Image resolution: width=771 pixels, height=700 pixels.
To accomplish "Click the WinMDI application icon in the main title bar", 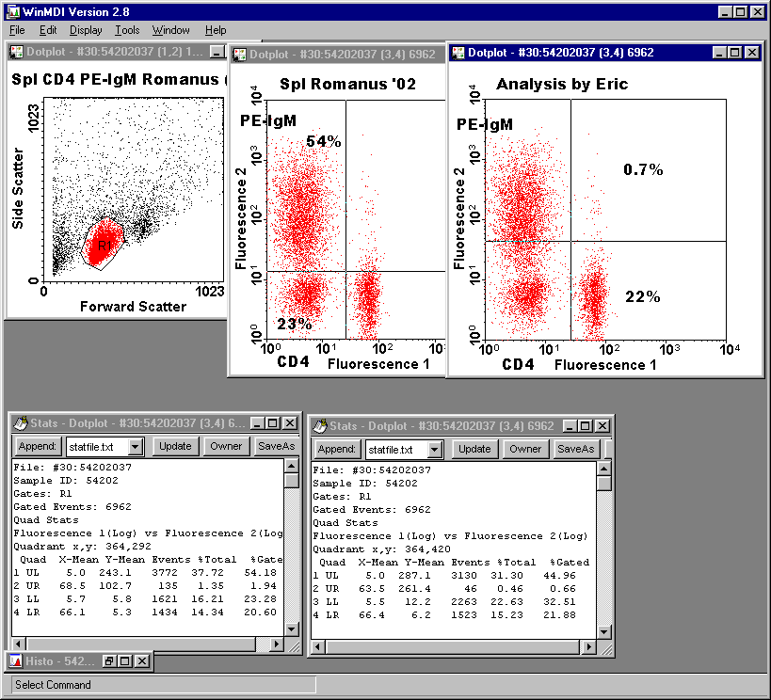I will click(10, 11).
